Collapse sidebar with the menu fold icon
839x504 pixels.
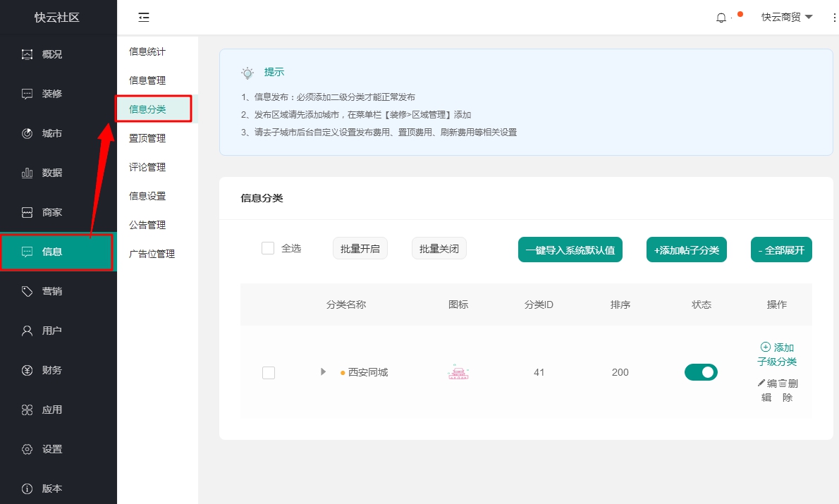[x=144, y=18]
